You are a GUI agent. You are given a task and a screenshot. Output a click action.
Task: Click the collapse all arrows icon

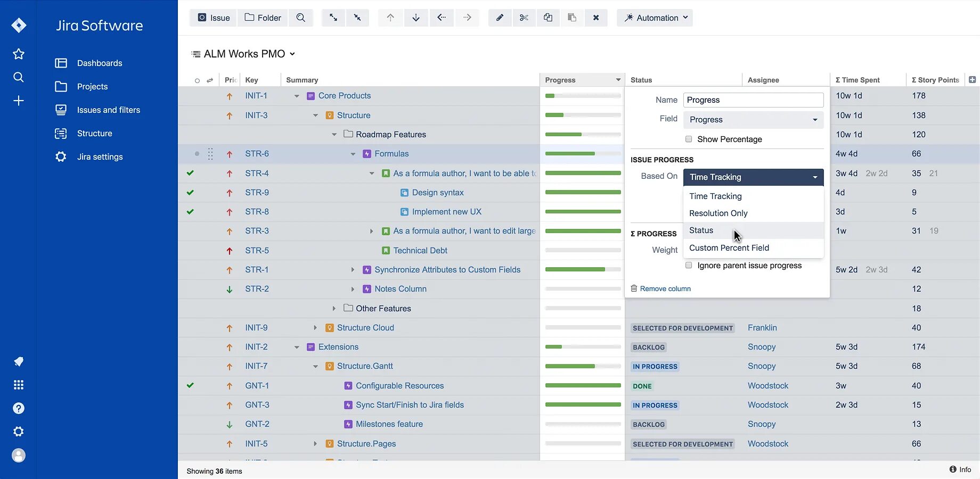[x=357, y=18]
